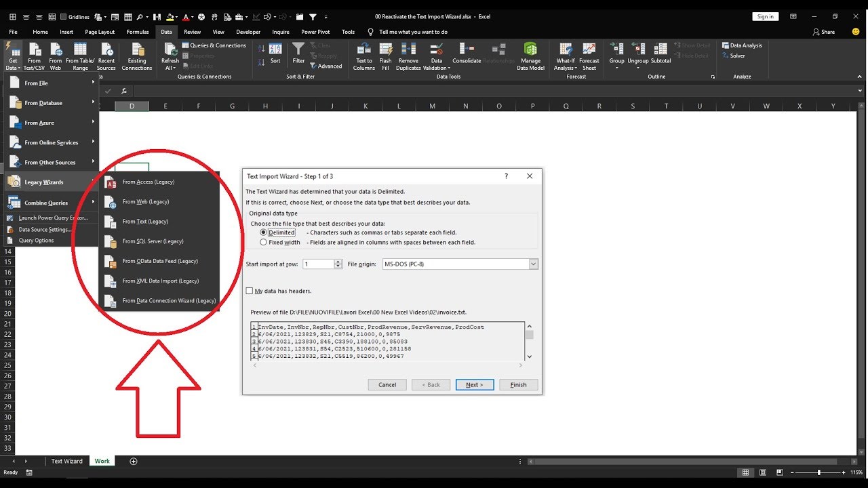
Task: Choose From Text (Legacy)
Action: (159, 221)
